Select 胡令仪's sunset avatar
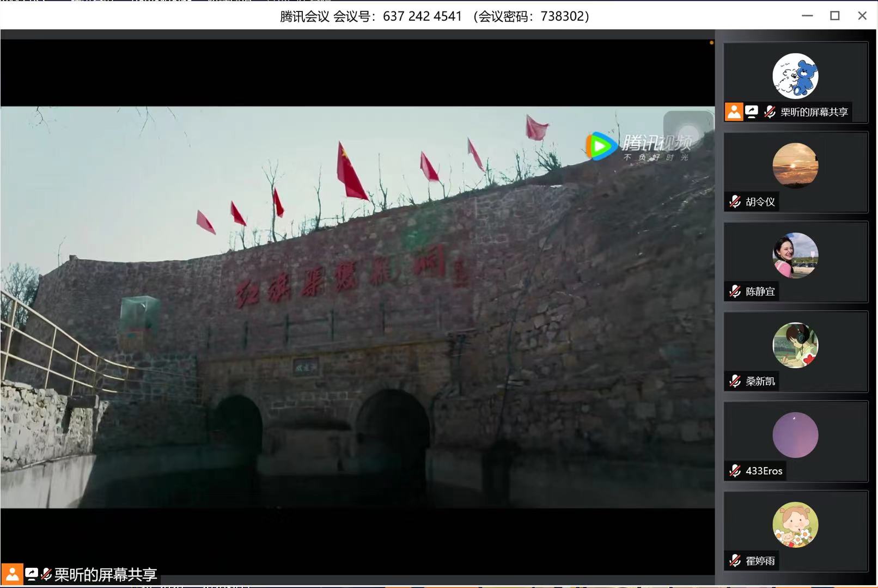This screenshot has width=878, height=588. [795, 166]
